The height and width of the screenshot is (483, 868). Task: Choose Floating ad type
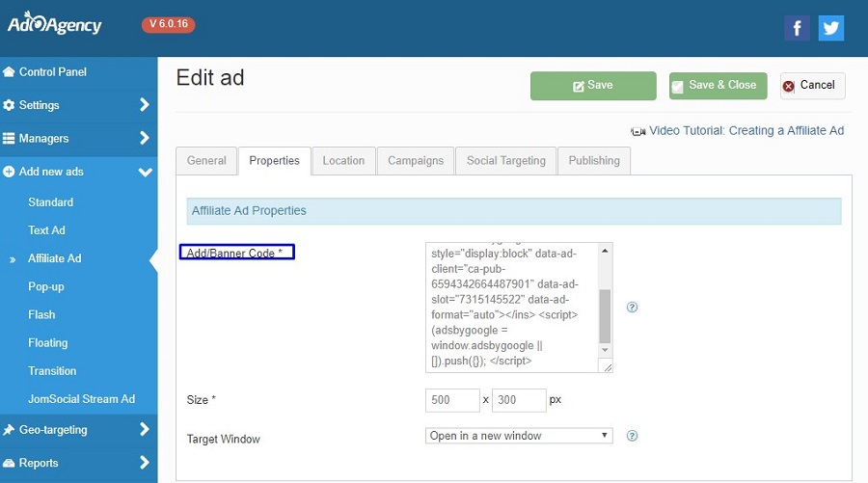point(47,342)
